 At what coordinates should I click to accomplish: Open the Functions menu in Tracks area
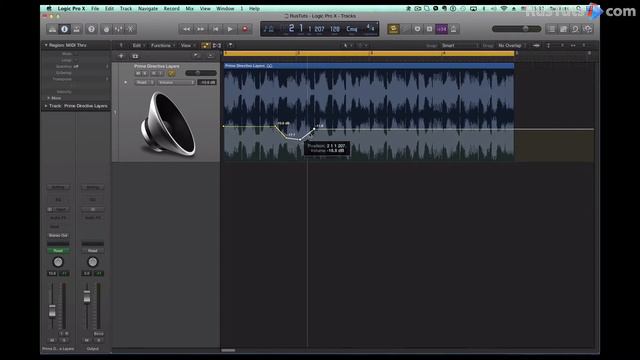click(162, 45)
